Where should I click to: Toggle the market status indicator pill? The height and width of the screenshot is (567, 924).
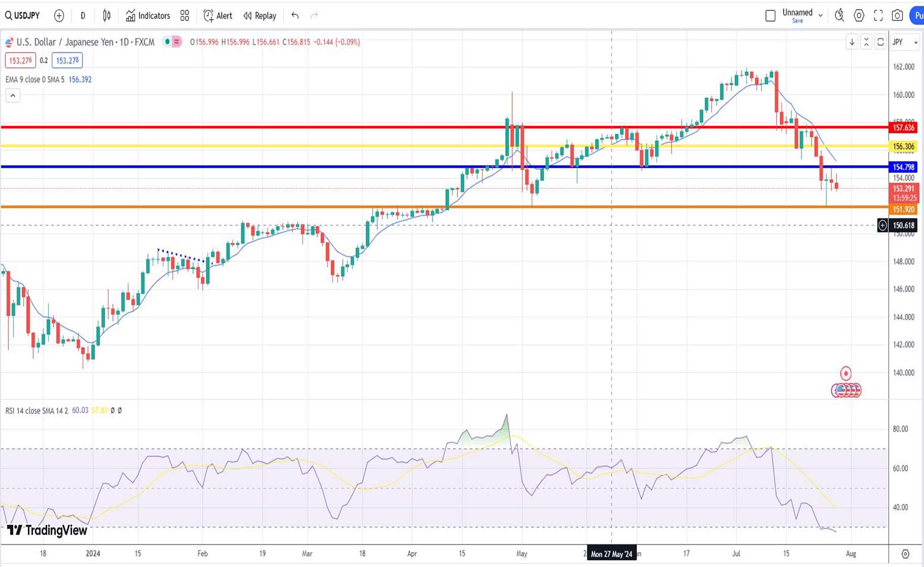(172, 42)
